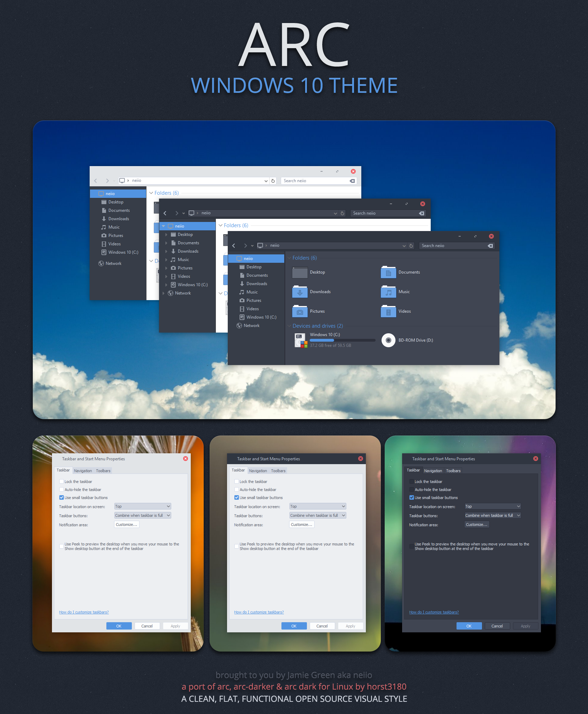
Task: Click OK in dark dialog
Action: 469,626
